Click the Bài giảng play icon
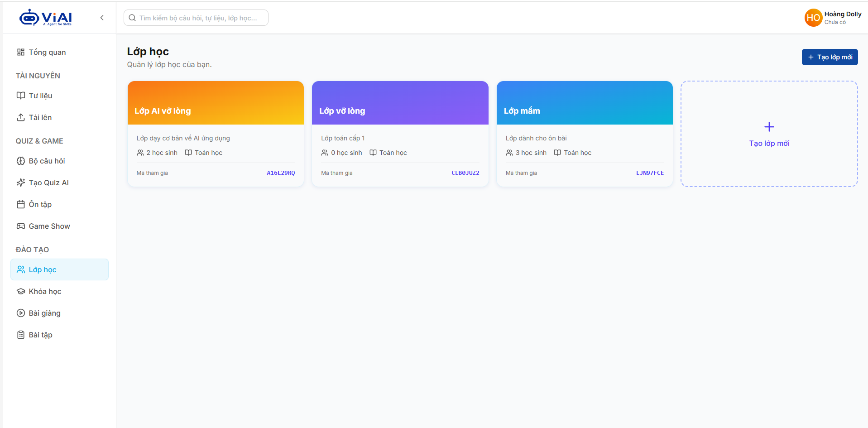Viewport: 868px width, 428px height. click(x=21, y=313)
